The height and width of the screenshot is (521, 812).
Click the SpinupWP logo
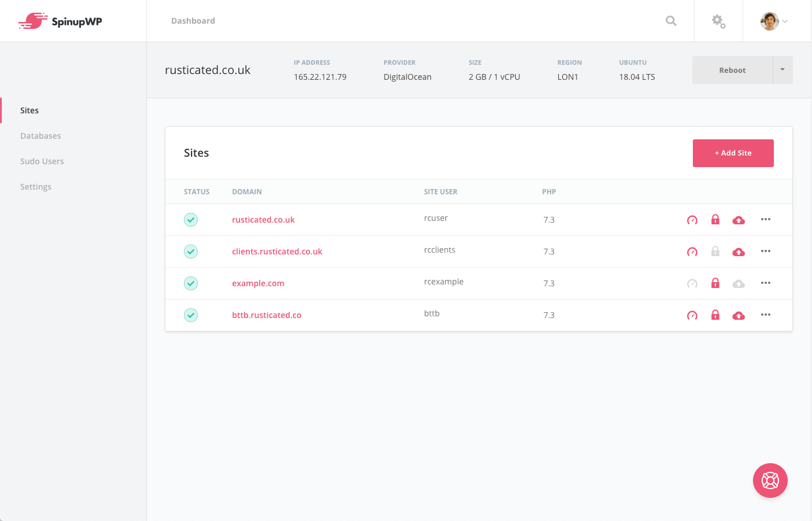click(x=60, y=21)
